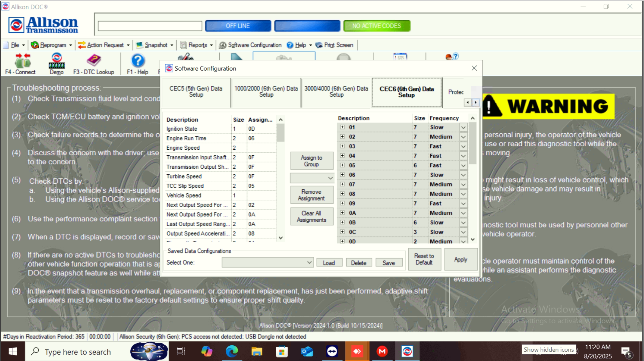Open the Action Request menu
This screenshot has width=644, height=361.
[104, 45]
